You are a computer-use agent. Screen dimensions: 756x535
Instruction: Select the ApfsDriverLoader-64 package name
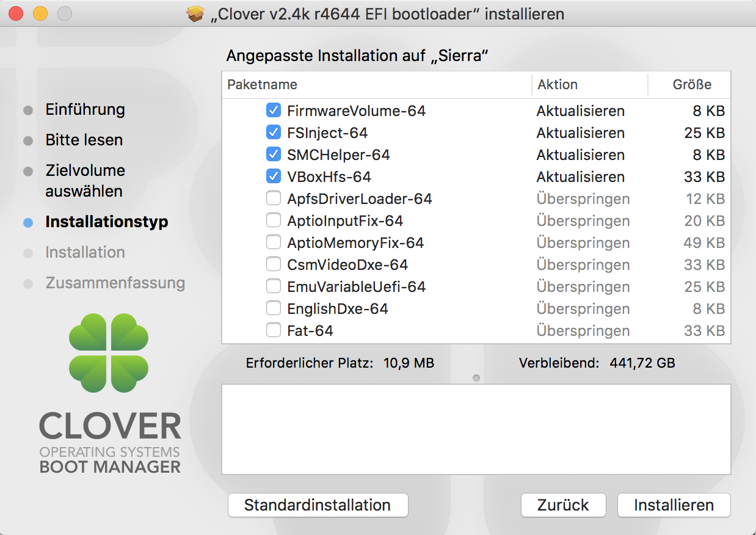tap(360, 198)
